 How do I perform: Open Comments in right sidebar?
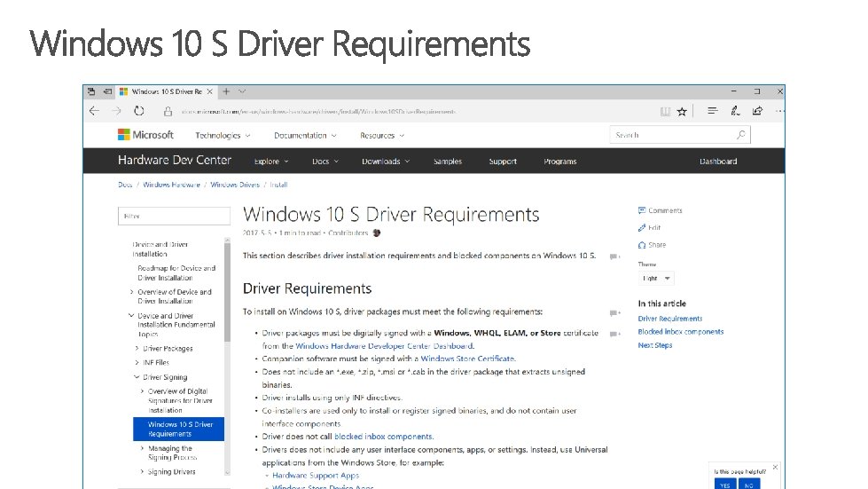coord(660,210)
